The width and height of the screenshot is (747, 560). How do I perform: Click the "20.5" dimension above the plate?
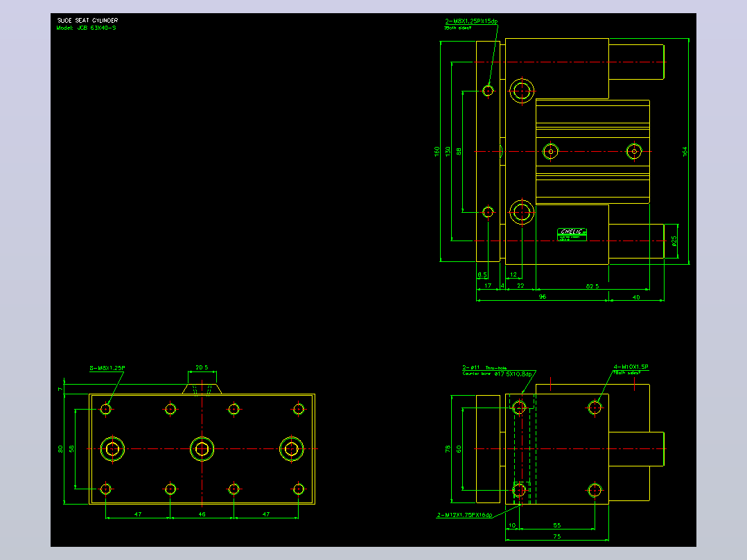pyautogui.click(x=202, y=367)
